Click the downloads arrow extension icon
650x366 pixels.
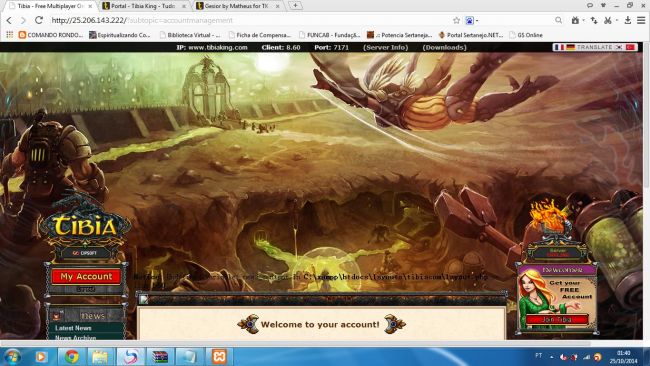(628, 20)
